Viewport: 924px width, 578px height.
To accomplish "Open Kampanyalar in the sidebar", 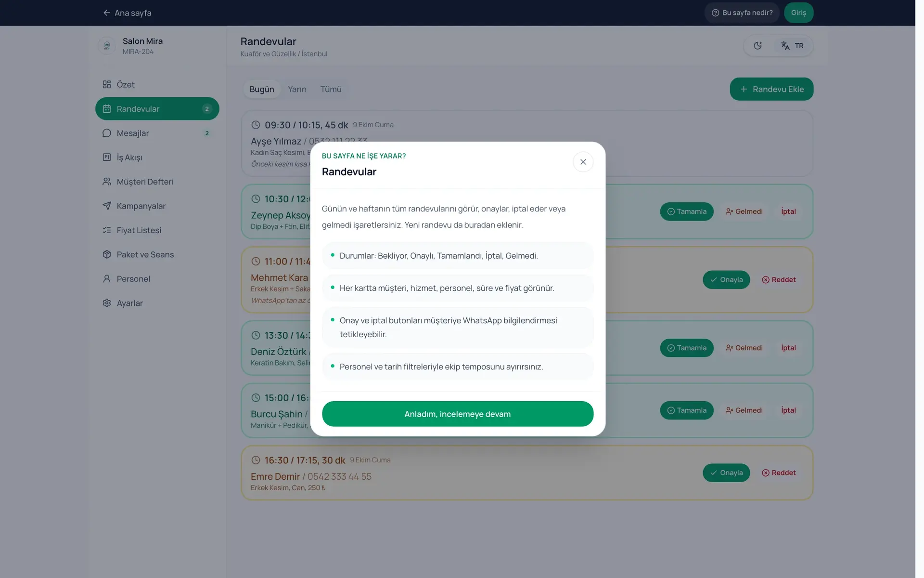I will [157, 206].
